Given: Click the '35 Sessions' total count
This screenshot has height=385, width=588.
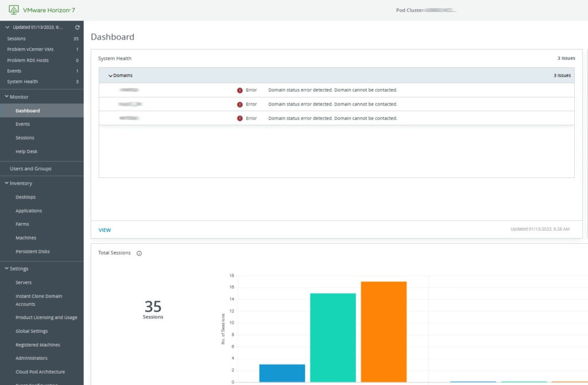Looking at the screenshot, I should click(x=153, y=310).
